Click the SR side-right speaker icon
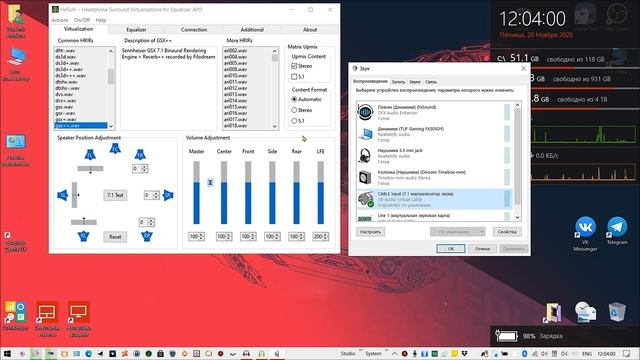640x360 pixels. tap(168, 195)
